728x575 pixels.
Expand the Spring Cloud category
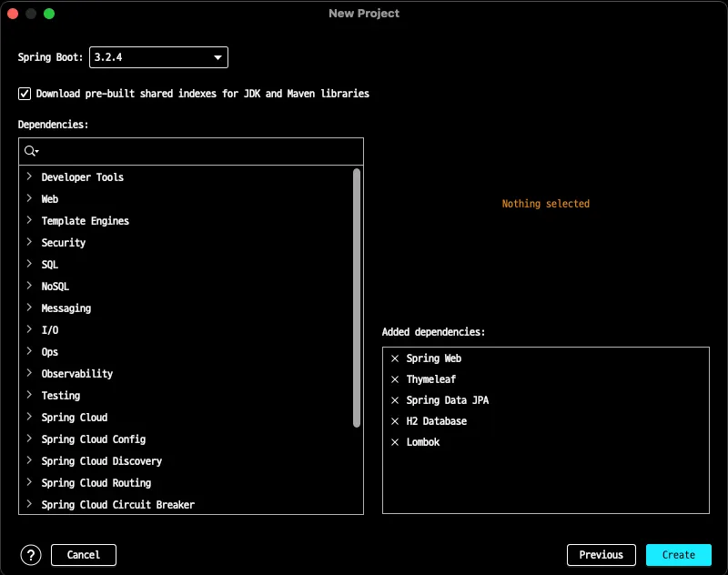(x=29, y=417)
